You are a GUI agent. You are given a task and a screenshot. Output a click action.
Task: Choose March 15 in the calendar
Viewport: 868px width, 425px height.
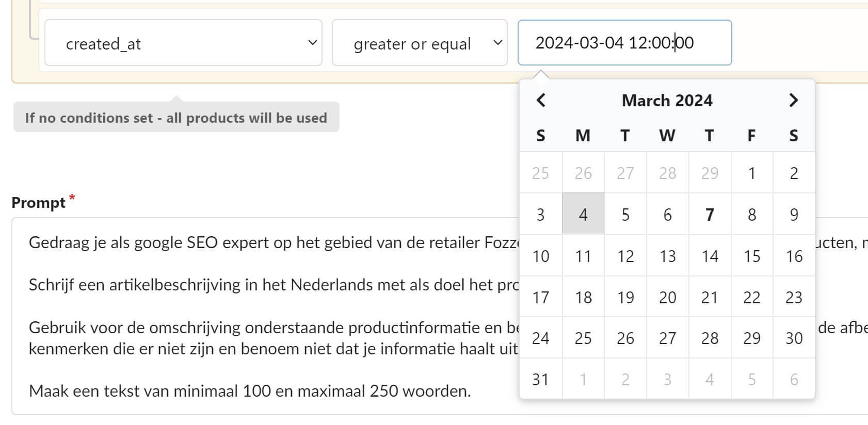(751, 255)
